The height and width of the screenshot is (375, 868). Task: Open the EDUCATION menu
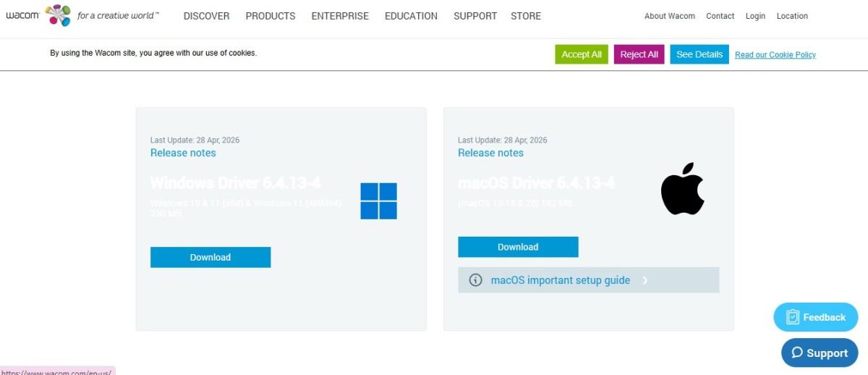(x=411, y=16)
